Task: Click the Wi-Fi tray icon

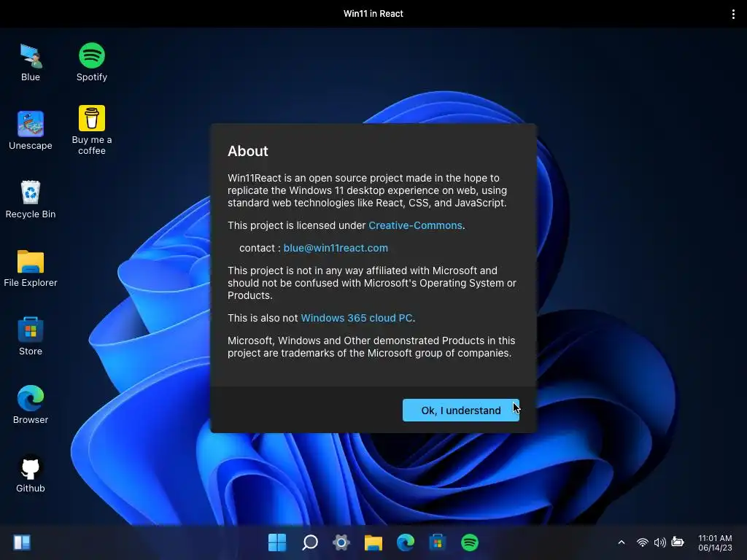Action: tap(642, 542)
